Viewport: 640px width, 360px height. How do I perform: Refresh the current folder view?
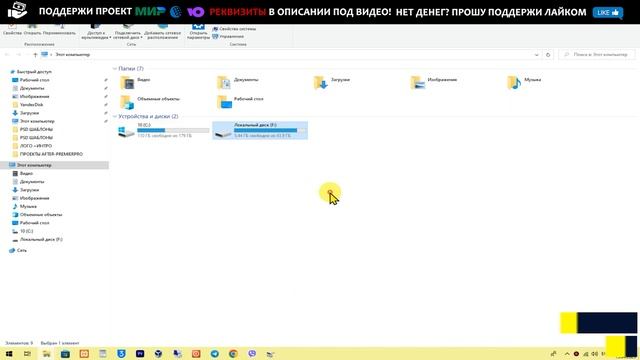tap(548, 55)
